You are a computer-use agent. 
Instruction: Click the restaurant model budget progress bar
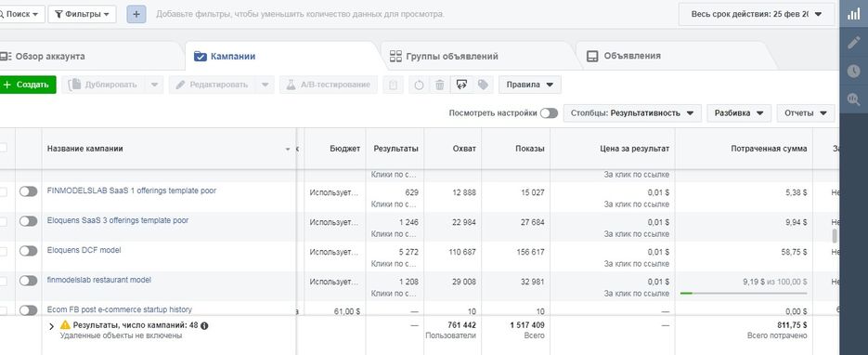point(743,293)
